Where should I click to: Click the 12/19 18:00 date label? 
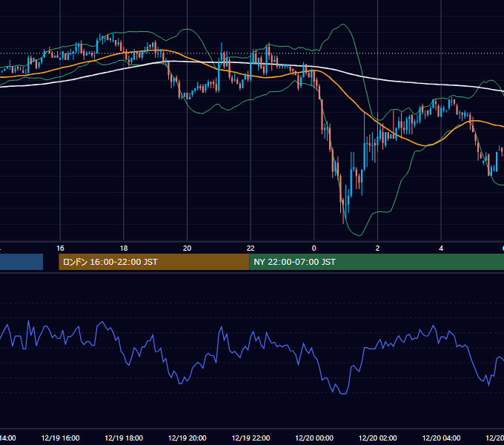[124, 438]
